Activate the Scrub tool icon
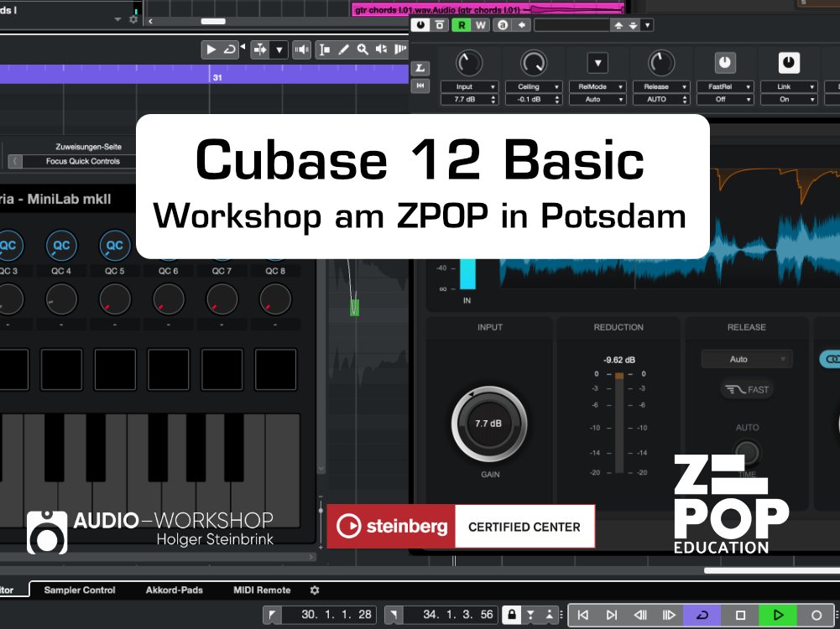Screen dimensions: 840x629 [x=383, y=49]
